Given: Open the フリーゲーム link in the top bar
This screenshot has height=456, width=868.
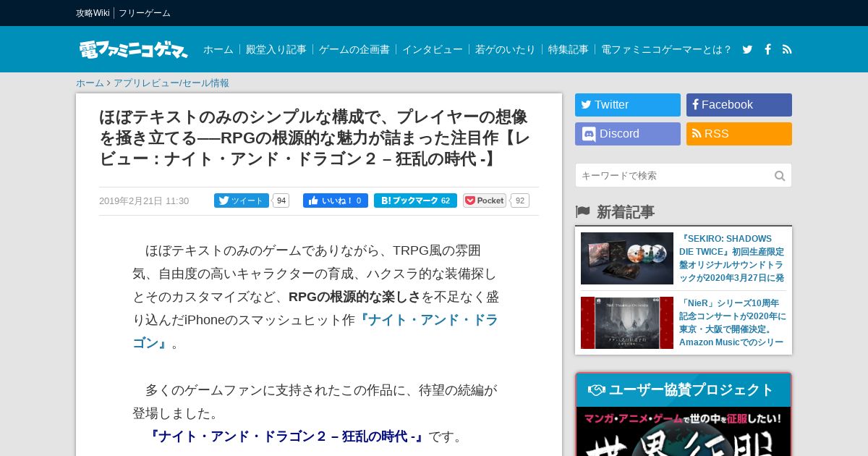Looking at the screenshot, I should pyautogui.click(x=145, y=13).
